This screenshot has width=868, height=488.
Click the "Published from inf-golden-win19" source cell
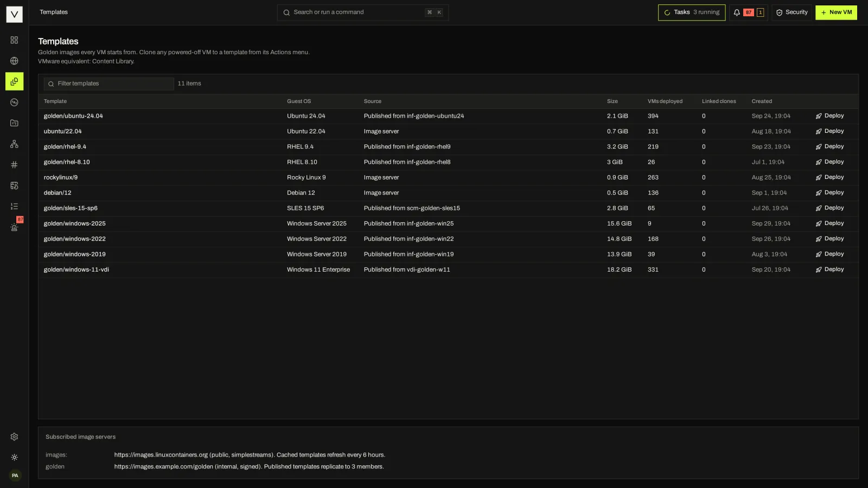409,254
